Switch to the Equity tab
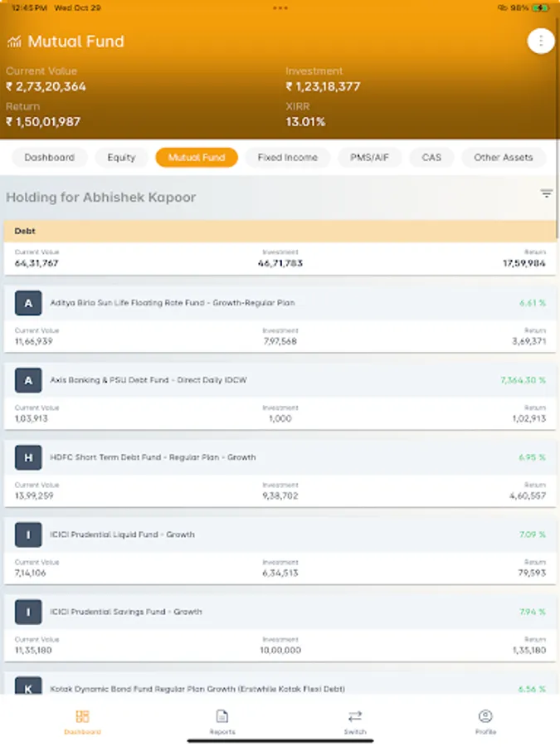The width and height of the screenshot is (560, 747). [x=121, y=158]
